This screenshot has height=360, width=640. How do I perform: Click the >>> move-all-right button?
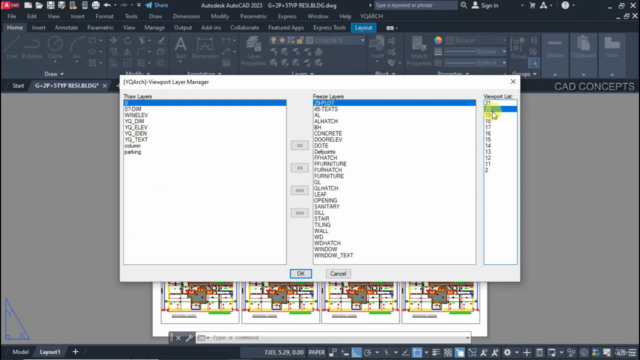pyautogui.click(x=300, y=213)
